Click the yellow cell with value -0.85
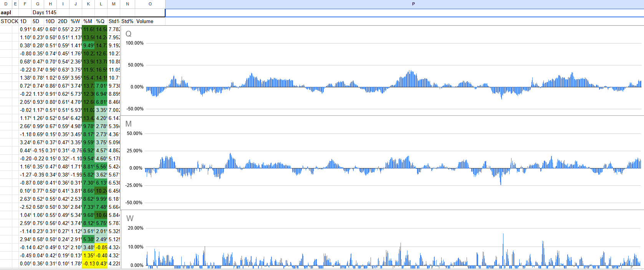The image size is (644, 270). coord(101,247)
